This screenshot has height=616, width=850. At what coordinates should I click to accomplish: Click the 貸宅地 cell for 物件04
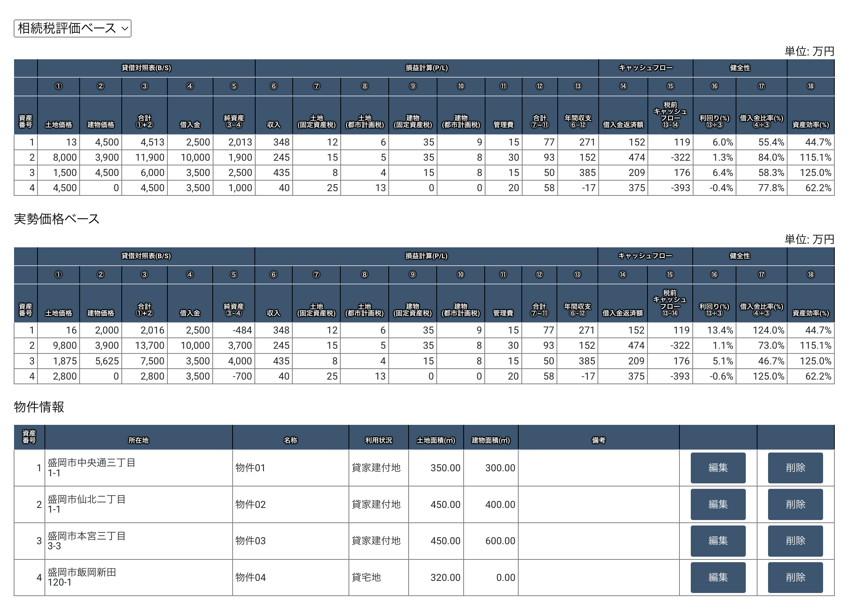point(378,577)
